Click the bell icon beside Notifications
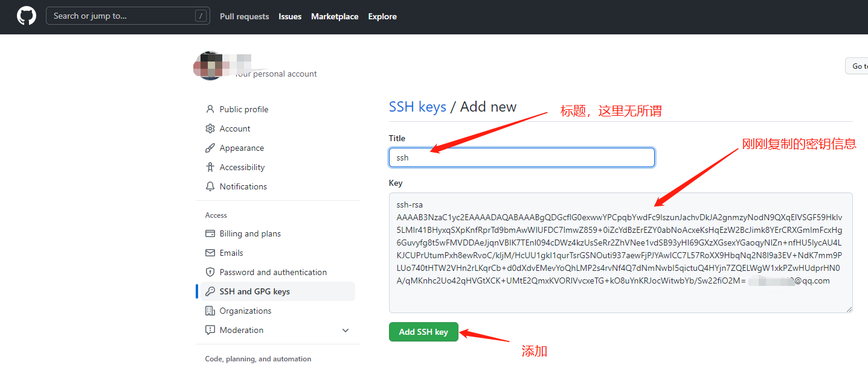Image resolution: width=868 pixels, height=371 pixels. click(x=210, y=186)
